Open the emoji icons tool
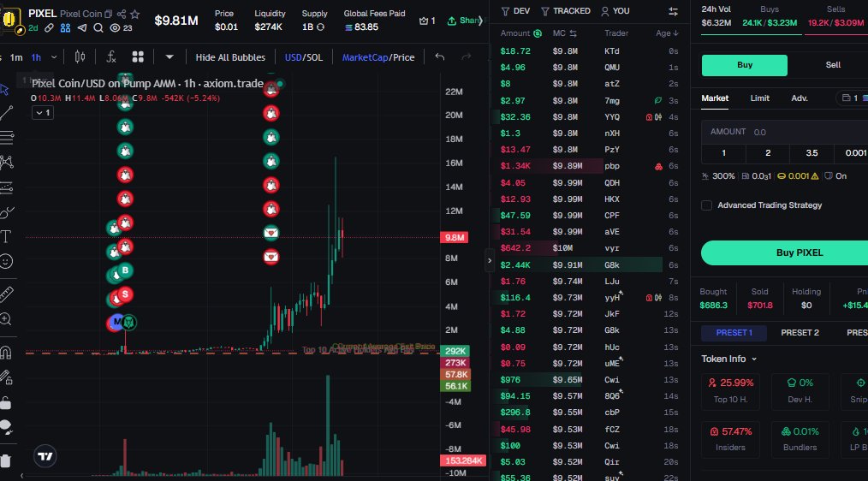Viewport: 868px width, 481px height. tap(6, 261)
